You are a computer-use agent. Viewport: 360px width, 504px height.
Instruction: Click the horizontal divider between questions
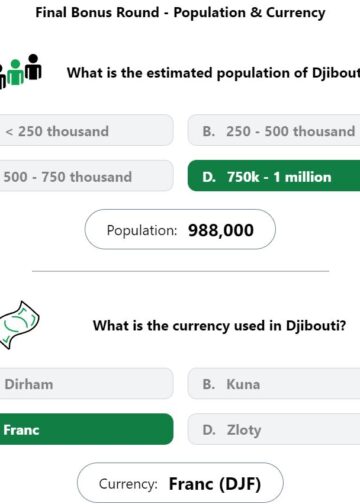(180, 271)
